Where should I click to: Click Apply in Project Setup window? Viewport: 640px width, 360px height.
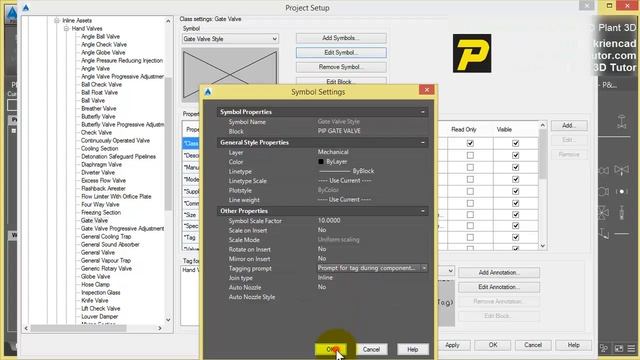pyautogui.click(x=452, y=345)
